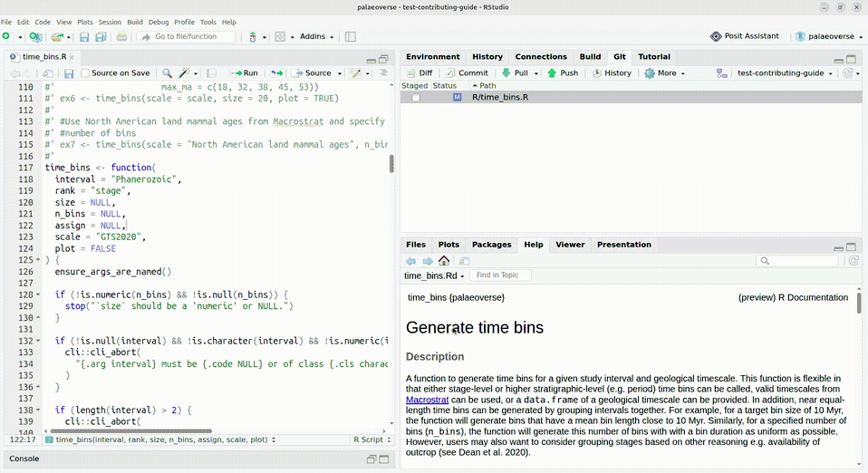This screenshot has height=473, width=868.
Task: Click the Git Diff button
Action: point(420,73)
